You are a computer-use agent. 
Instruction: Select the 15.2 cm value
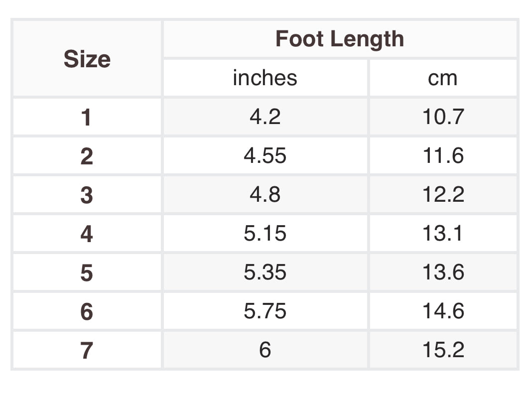click(443, 350)
